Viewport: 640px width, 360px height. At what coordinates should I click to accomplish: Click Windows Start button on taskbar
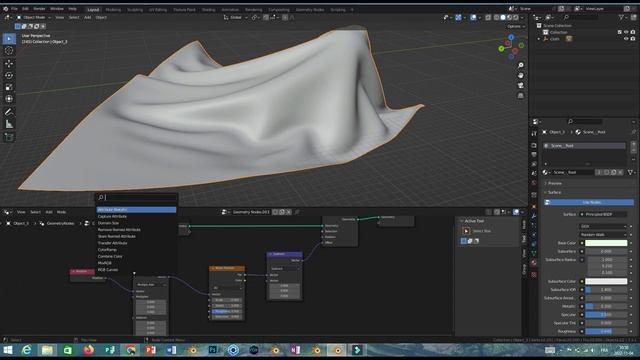click(8, 350)
